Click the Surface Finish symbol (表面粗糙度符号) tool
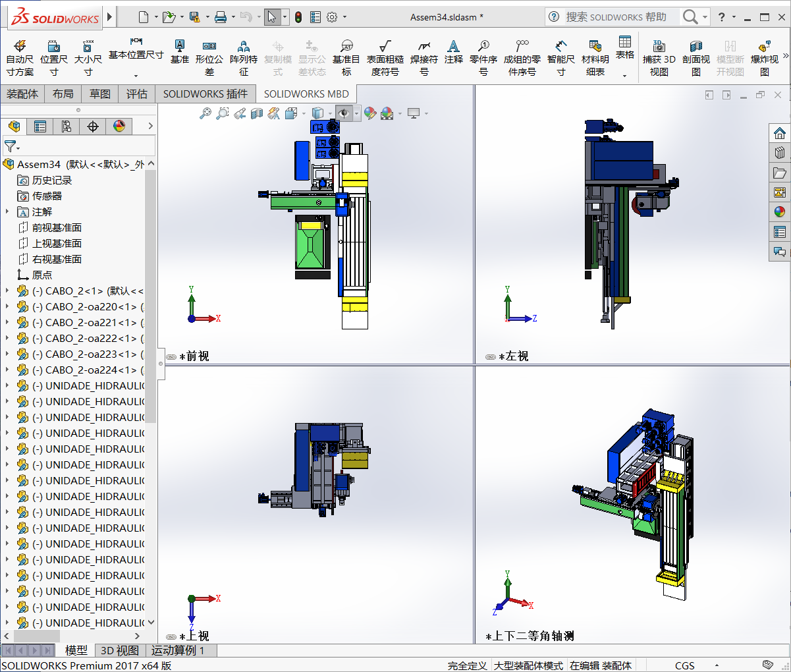This screenshot has height=672, width=791. coord(385,57)
